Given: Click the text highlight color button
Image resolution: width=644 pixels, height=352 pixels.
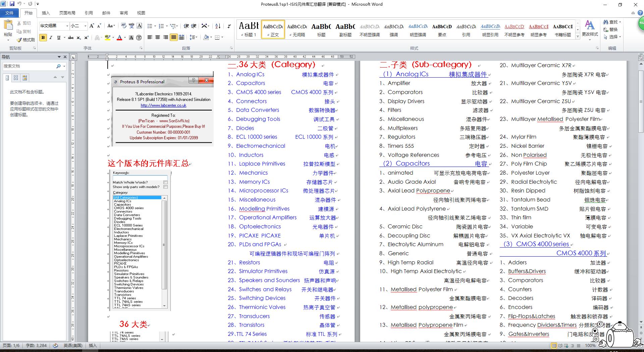Looking at the screenshot, I should click(107, 38).
